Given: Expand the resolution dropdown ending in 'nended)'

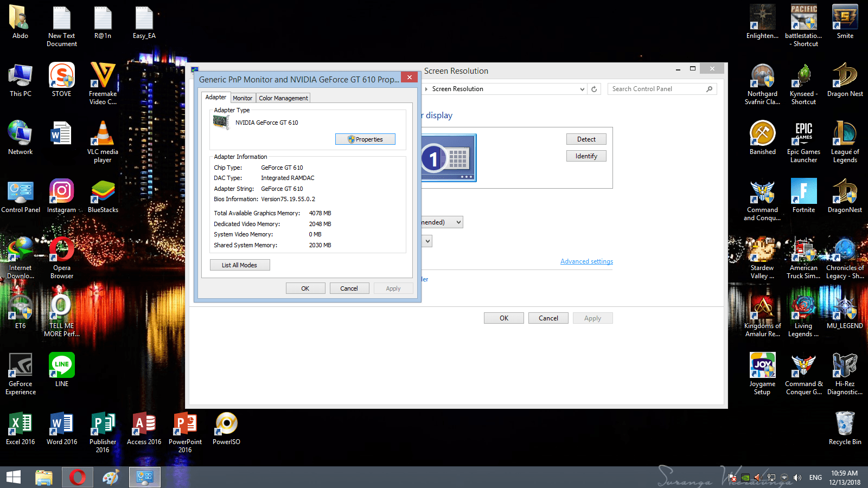Looking at the screenshot, I should click(x=442, y=222).
